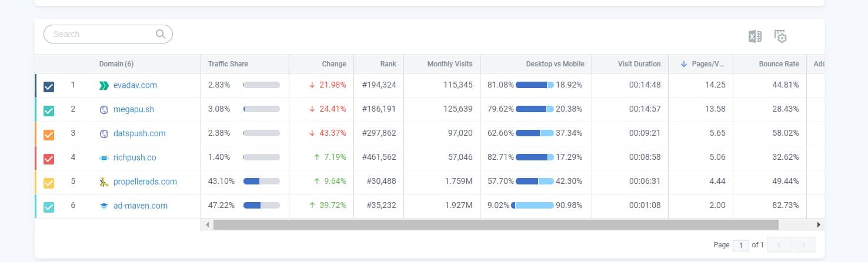Sort by the Rank column header
Image resolution: width=868 pixels, height=262 pixels.
click(388, 63)
